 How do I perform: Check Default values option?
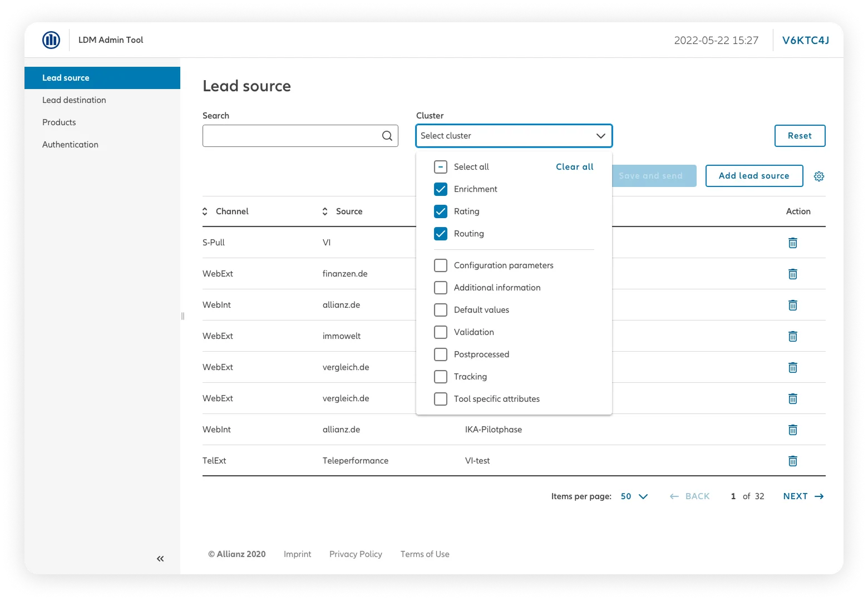(x=441, y=310)
